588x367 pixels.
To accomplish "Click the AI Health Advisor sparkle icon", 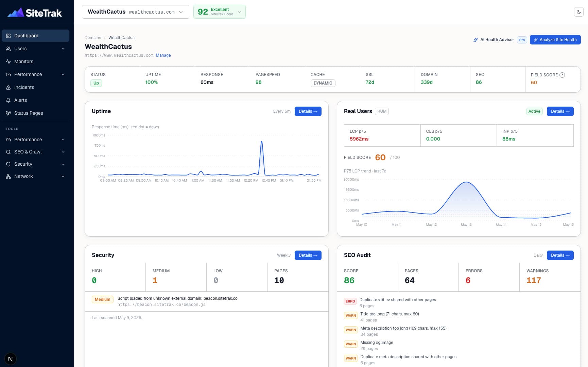I will coord(475,40).
